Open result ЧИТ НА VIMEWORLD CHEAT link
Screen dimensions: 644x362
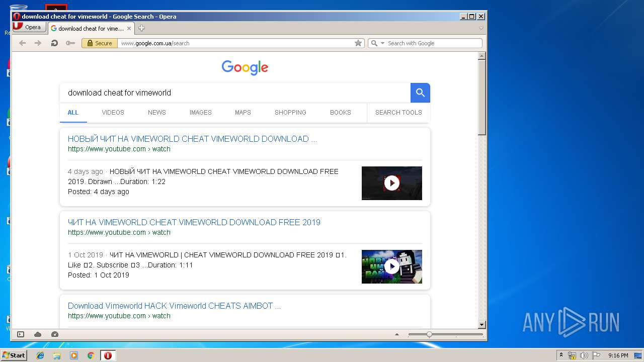[194, 222]
